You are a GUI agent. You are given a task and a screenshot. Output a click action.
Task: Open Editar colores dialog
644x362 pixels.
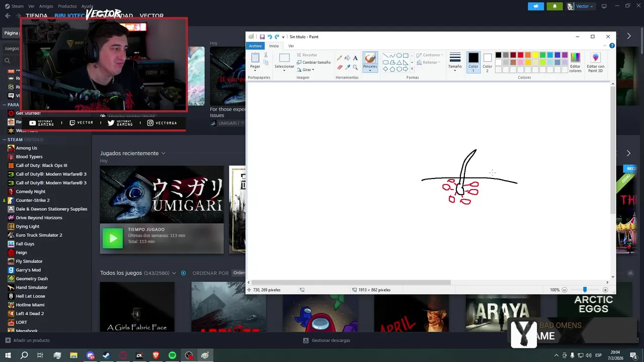575,62
